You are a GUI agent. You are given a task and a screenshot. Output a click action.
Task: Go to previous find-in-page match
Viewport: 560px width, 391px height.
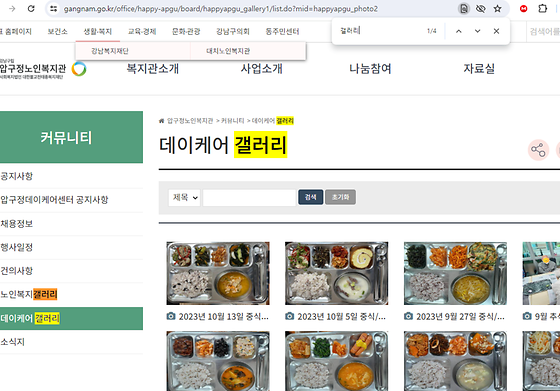tap(459, 31)
